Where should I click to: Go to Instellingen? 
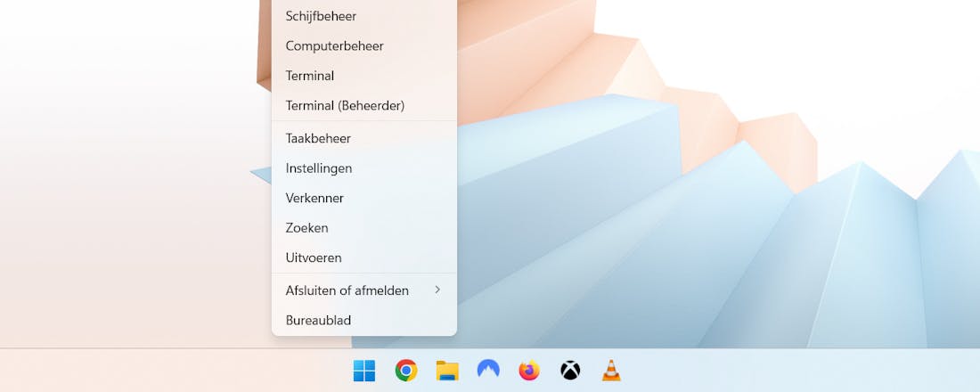click(x=319, y=167)
